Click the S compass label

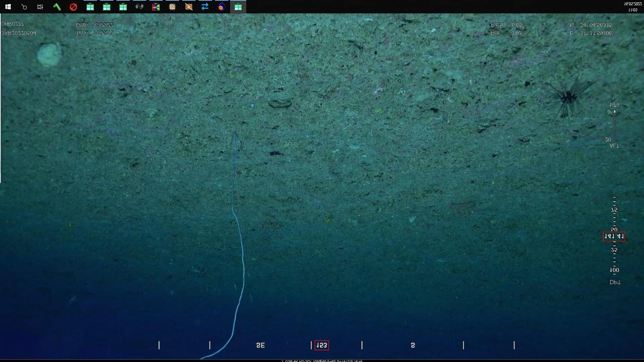(x=413, y=345)
